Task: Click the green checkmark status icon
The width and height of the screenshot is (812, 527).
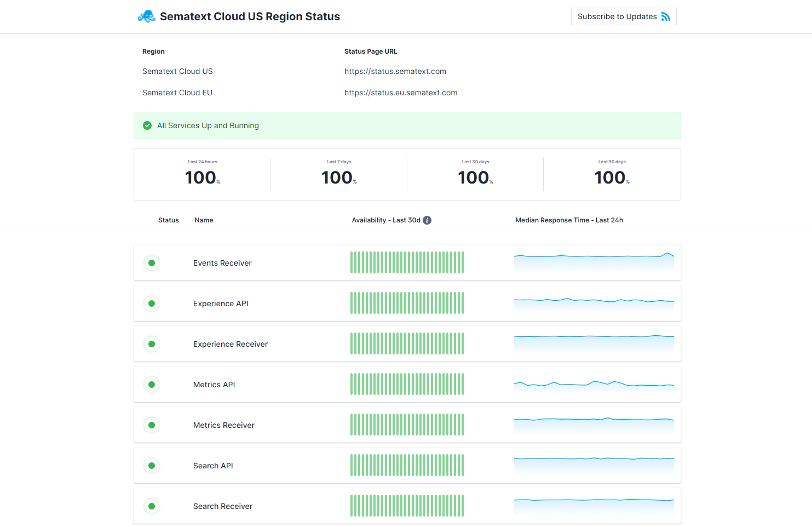Action: point(147,125)
